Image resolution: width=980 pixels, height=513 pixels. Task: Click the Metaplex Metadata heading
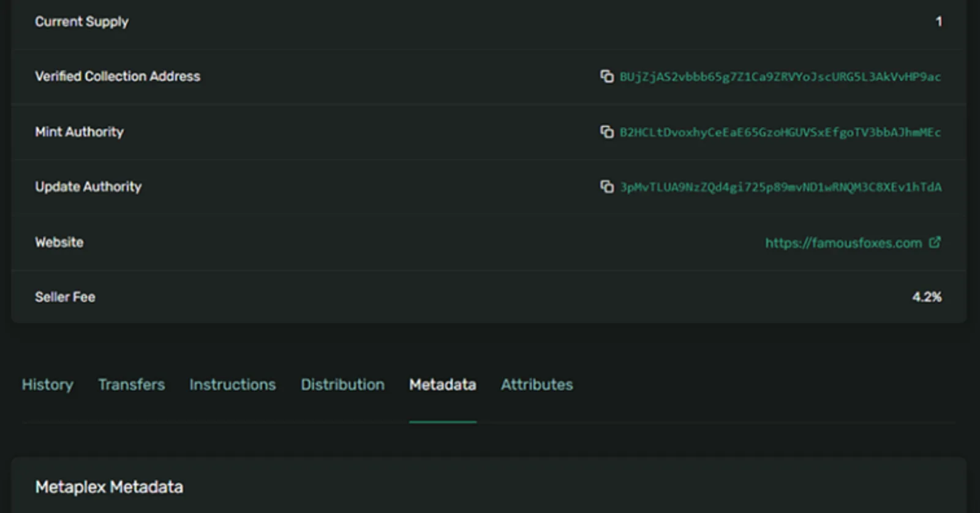(109, 487)
